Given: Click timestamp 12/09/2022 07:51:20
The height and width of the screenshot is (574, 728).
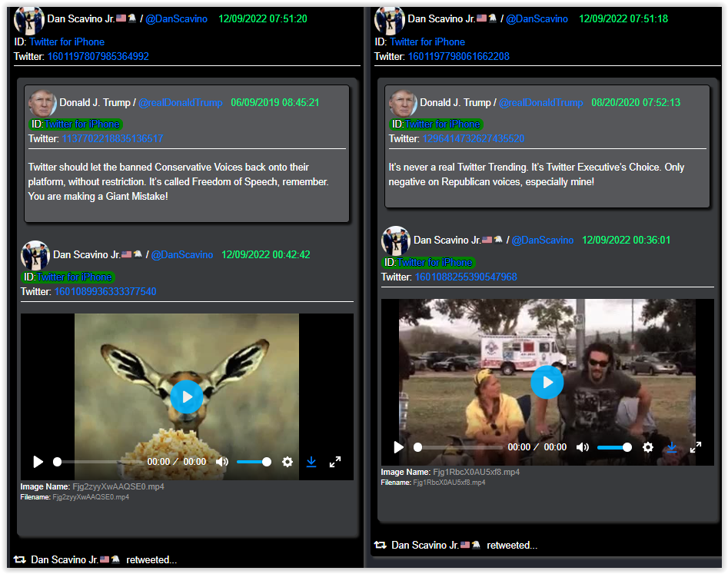Looking at the screenshot, I should coord(263,18).
